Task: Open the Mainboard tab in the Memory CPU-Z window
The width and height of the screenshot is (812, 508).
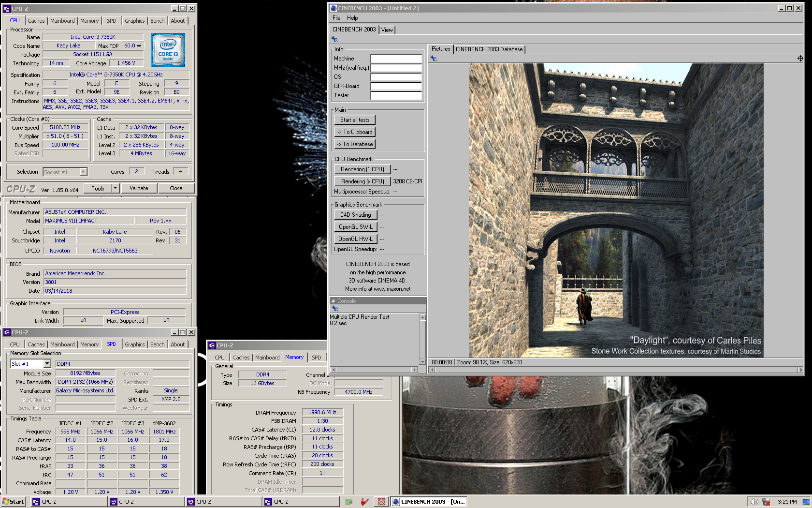Action: [x=267, y=358]
